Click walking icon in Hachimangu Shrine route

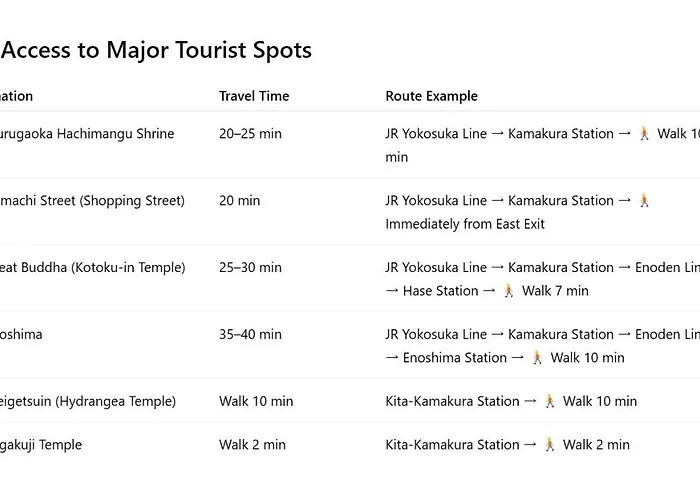pyautogui.click(x=644, y=133)
